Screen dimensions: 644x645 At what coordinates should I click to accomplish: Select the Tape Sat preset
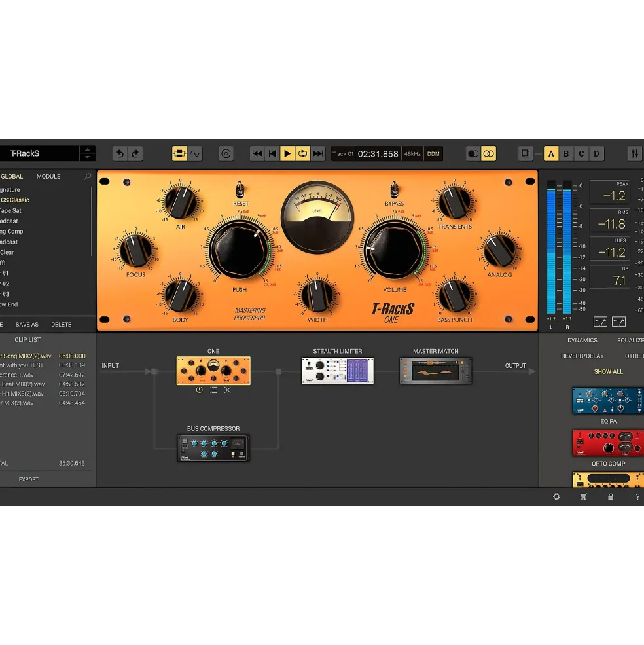(10, 211)
